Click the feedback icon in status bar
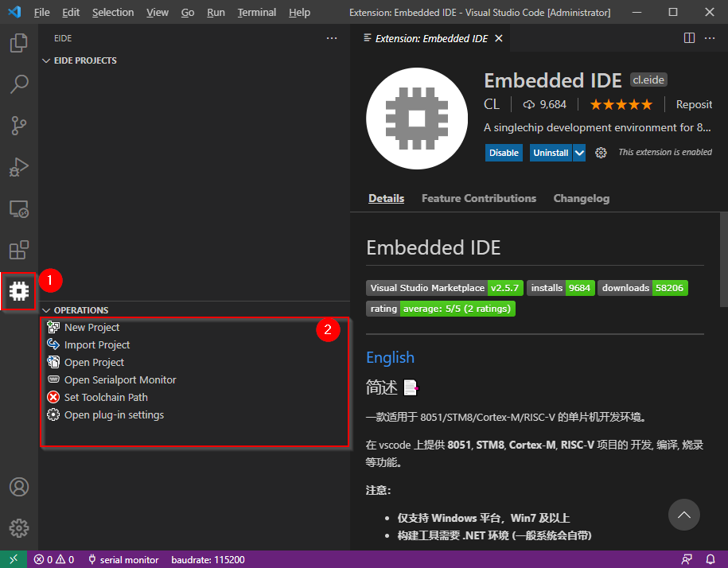This screenshot has height=568, width=728. point(687,560)
